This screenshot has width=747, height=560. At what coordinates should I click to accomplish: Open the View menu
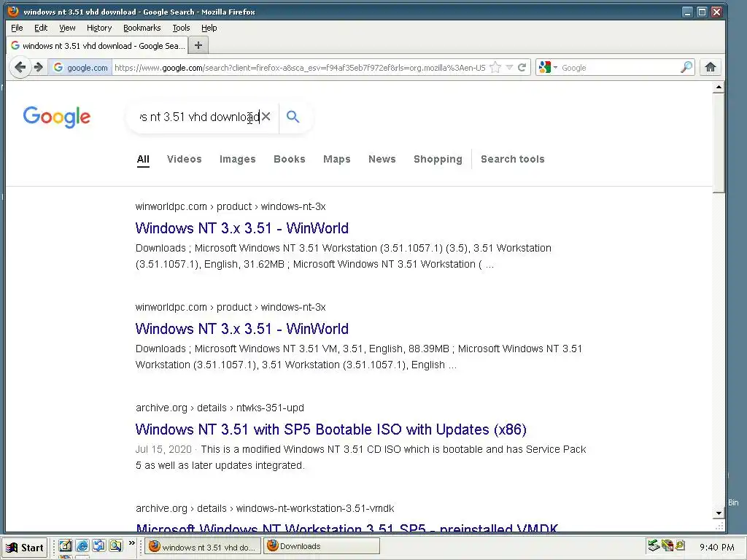click(x=67, y=28)
